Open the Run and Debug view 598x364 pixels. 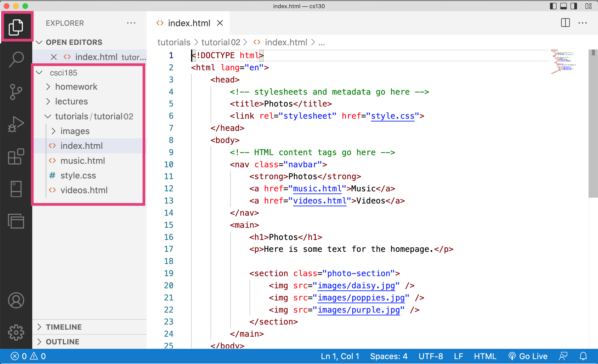point(16,124)
